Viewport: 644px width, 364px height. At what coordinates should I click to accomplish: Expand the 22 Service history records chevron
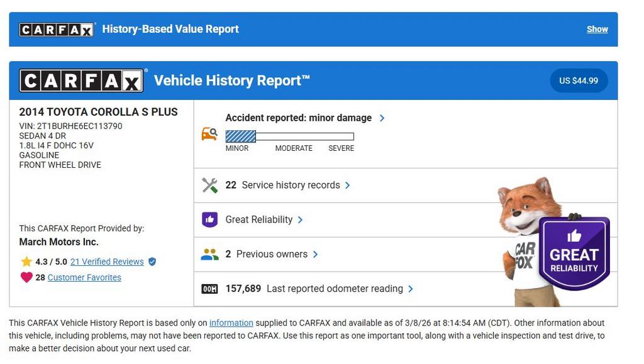(348, 185)
